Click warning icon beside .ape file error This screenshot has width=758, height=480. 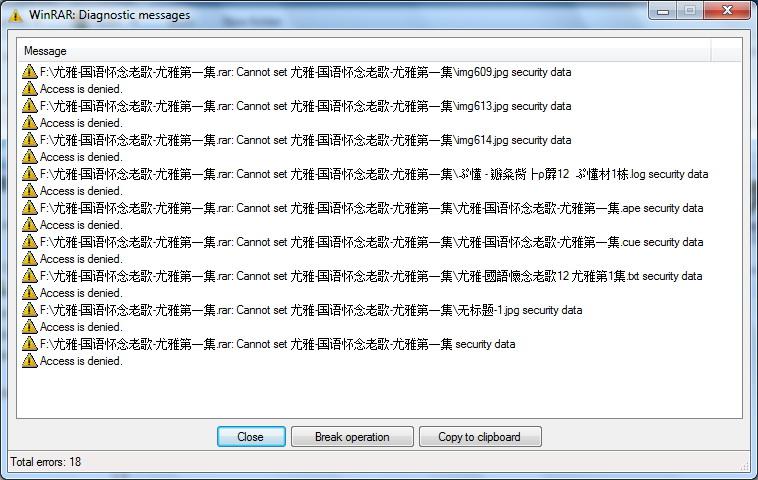(29, 208)
